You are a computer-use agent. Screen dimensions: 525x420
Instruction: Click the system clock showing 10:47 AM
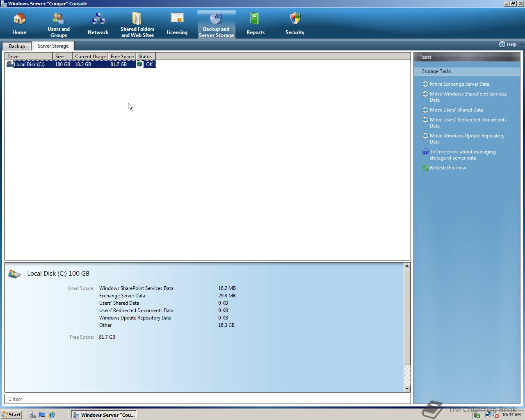click(x=511, y=415)
